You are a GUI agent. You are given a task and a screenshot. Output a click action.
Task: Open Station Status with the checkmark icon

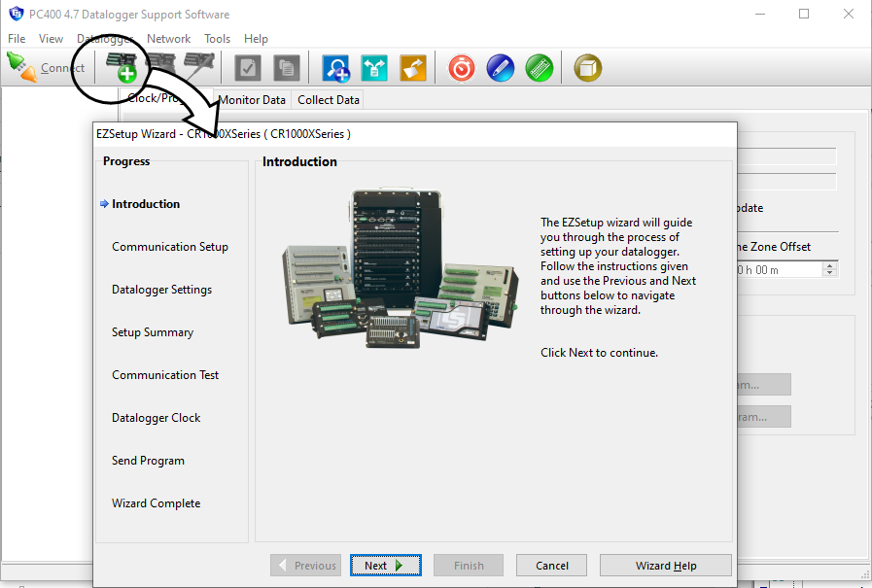pyautogui.click(x=248, y=68)
